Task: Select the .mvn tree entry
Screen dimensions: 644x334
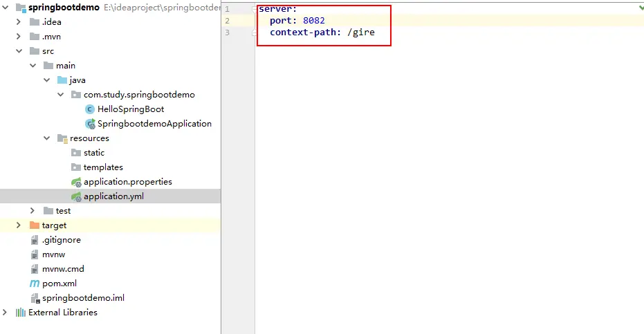Action: pyautogui.click(x=51, y=37)
